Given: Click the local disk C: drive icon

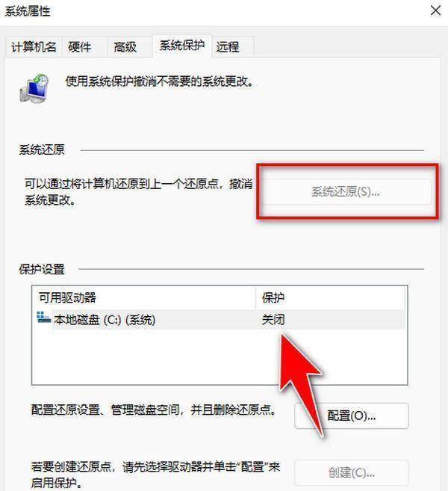Looking at the screenshot, I should [43, 318].
